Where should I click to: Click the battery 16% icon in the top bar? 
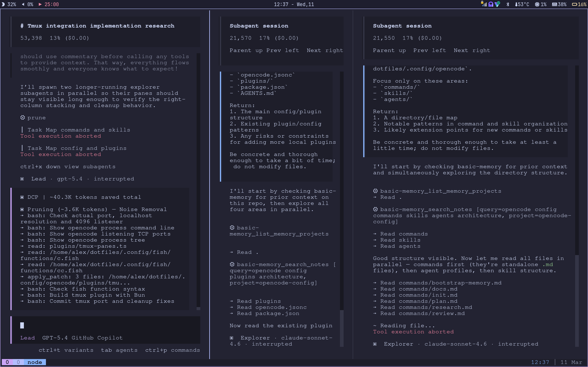click(x=574, y=4)
